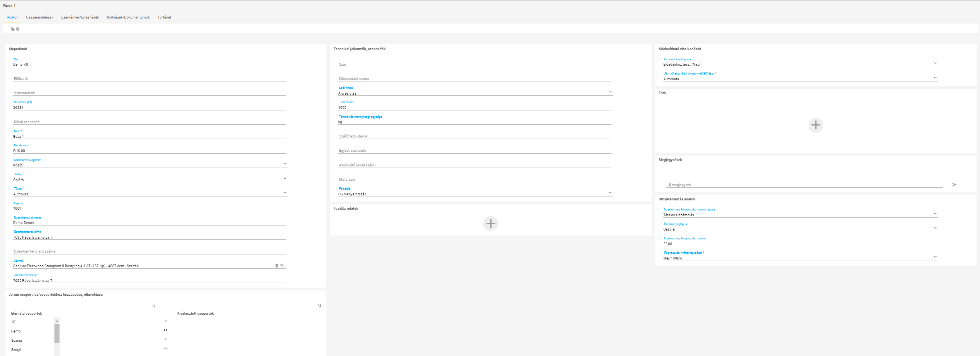980x356 pixels.
Task: Click the double right arrow to add all groups
Action: click(x=166, y=330)
